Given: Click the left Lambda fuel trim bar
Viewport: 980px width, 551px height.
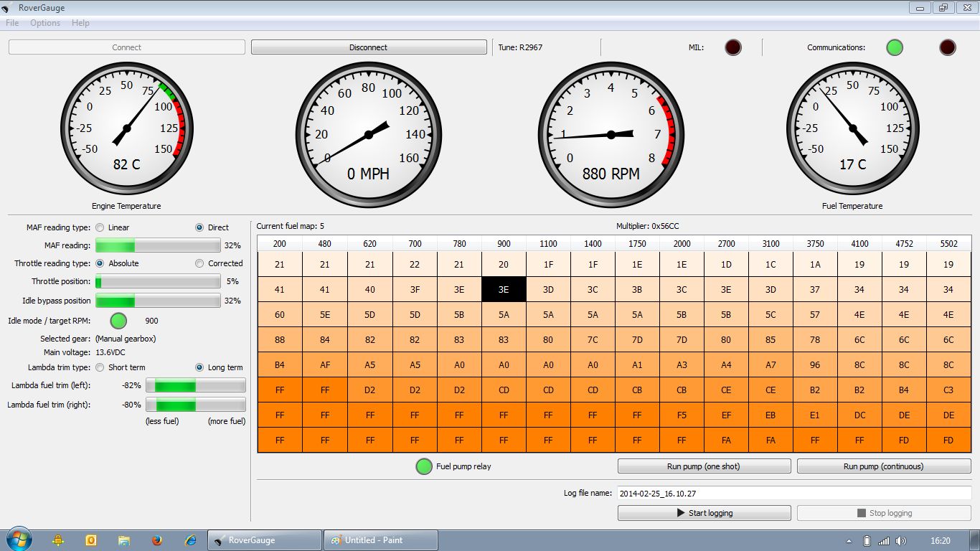Looking at the screenshot, I should [x=196, y=385].
